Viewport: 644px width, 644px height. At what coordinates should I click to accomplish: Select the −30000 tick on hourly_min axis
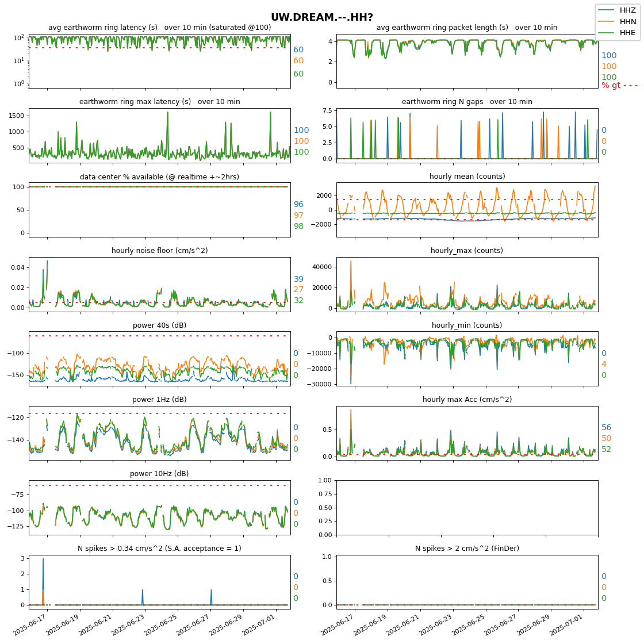(x=319, y=385)
